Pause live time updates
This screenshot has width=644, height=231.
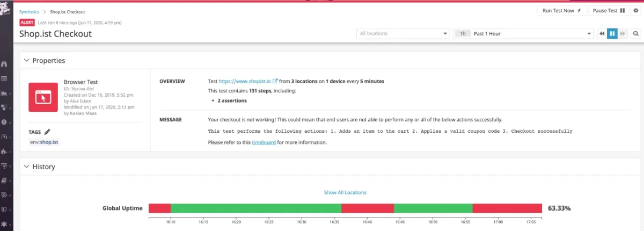pos(612,33)
